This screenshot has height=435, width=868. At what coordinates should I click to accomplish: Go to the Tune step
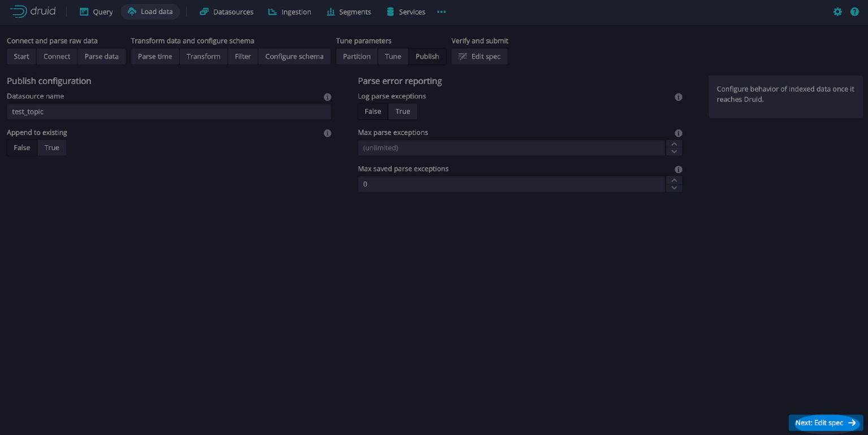pyautogui.click(x=393, y=57)
